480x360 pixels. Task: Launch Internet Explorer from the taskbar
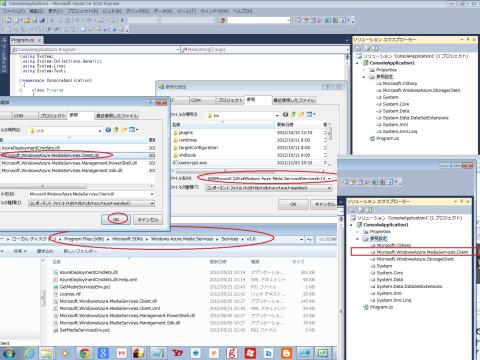[30, 353]
